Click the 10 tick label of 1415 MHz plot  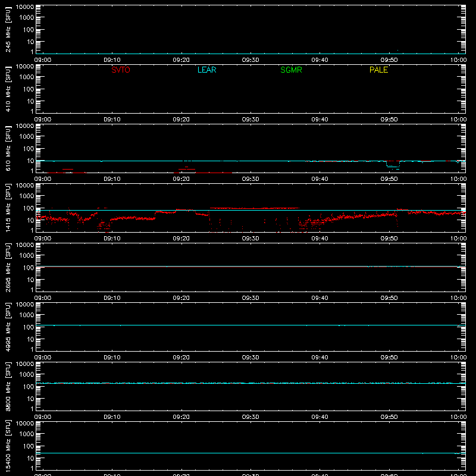point(30,220)
